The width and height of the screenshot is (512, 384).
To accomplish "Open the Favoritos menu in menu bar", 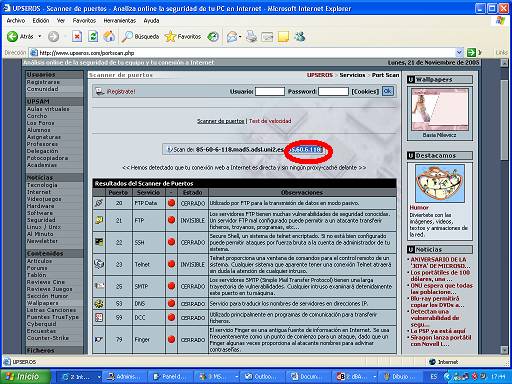I will (84, 21).
